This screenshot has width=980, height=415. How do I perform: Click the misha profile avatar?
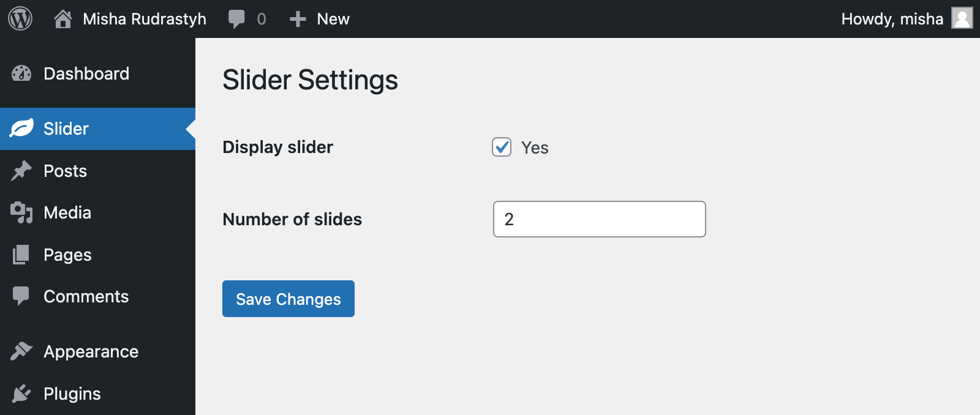pyautogui.click(x=962, y=18)
